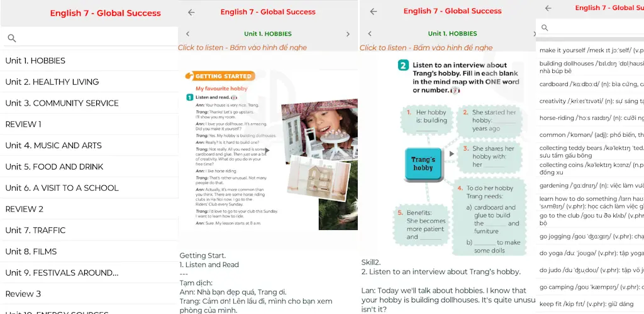Open Review 3 entry
The image size is (644, 314).
click(x=89, y=294)
